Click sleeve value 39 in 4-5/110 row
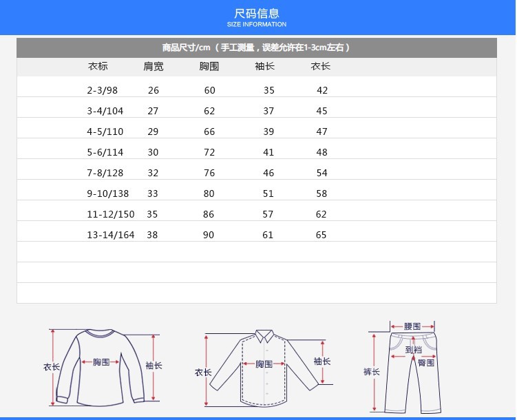517x420 pixels. click(x=268, y=132)
